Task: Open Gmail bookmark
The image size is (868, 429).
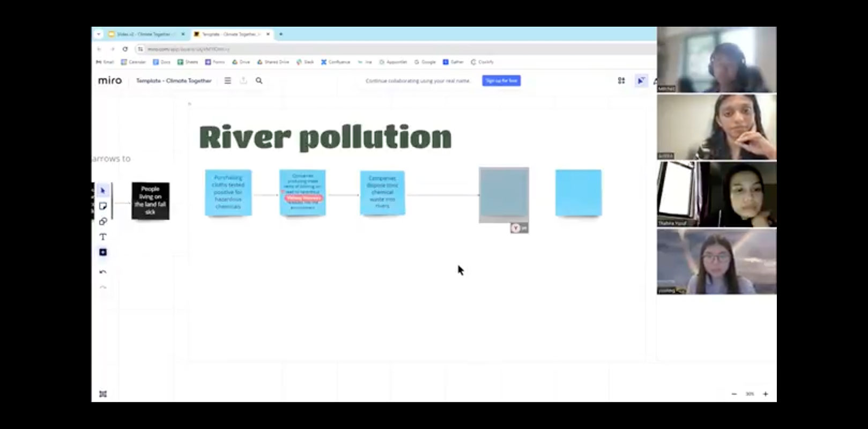Action: pyautogui.click(x=105, y=62)
